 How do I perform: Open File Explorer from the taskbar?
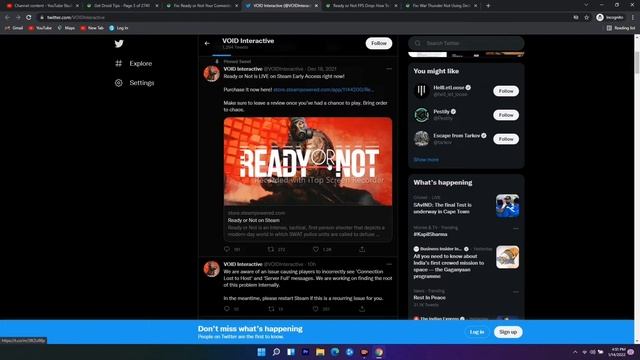(320, 352)
